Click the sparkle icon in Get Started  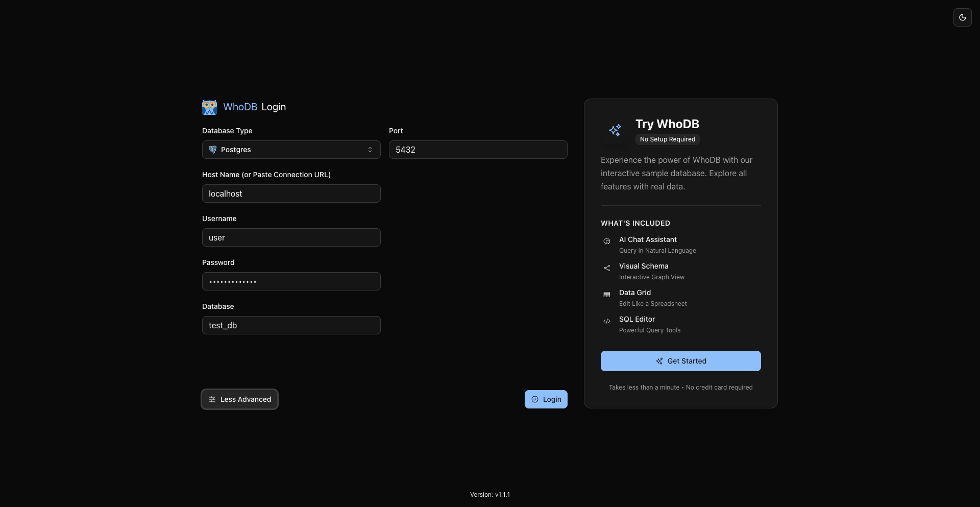pos(659,361)
